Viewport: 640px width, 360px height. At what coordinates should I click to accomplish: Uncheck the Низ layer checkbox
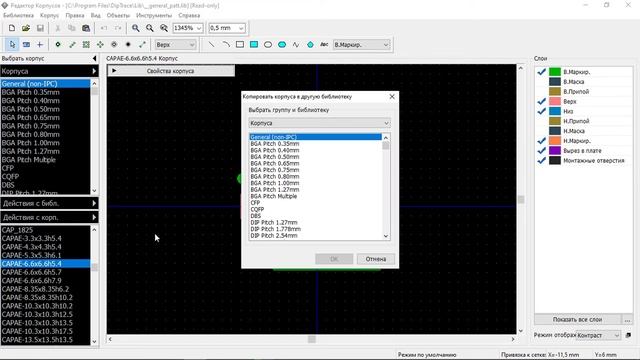coord(542,111)
